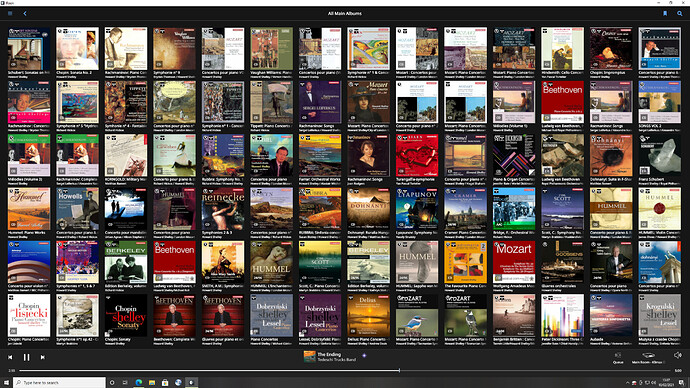Open the volume speaker control
The height and width of the screenshot is (388, 690).
(x=678, y=355)
